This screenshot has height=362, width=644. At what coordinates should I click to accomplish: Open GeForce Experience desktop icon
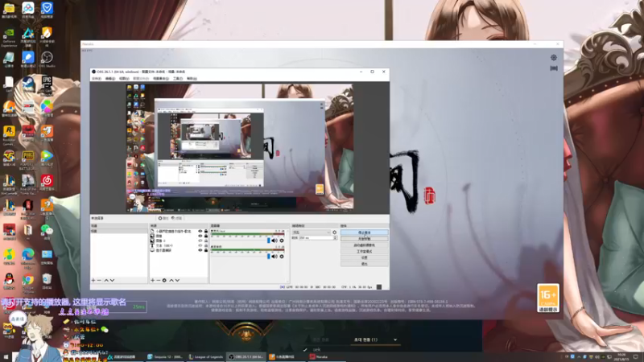(9, 38)
